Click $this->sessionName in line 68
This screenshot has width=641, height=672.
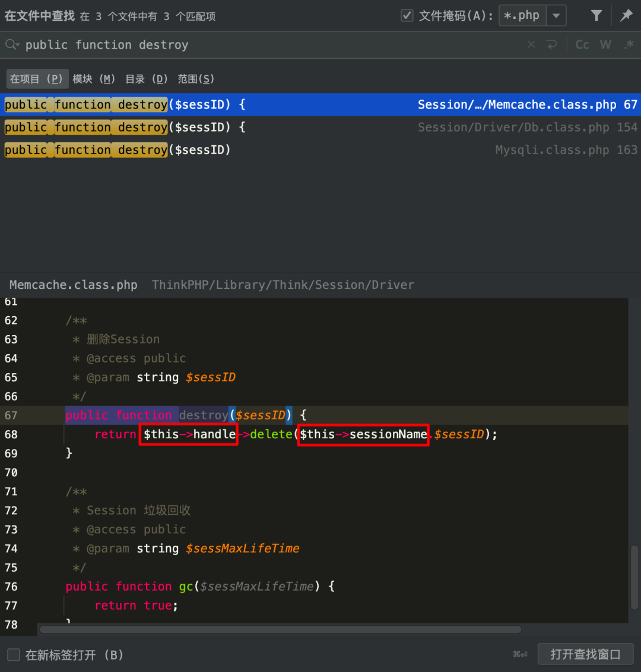[x=363, y=434]
